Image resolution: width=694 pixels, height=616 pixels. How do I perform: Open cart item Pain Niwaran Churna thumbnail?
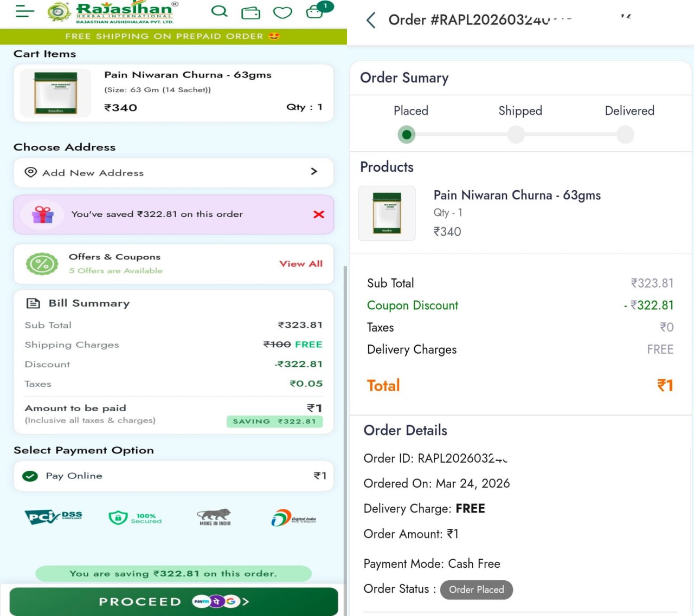pyautogui.click(x=55, y=93)
